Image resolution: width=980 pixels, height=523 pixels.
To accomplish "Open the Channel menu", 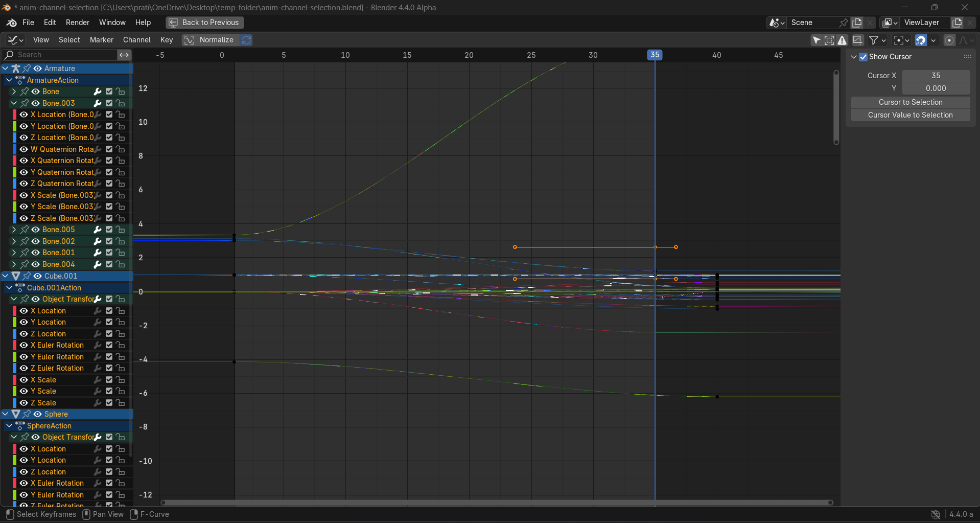I will click(x=136, y=40).
